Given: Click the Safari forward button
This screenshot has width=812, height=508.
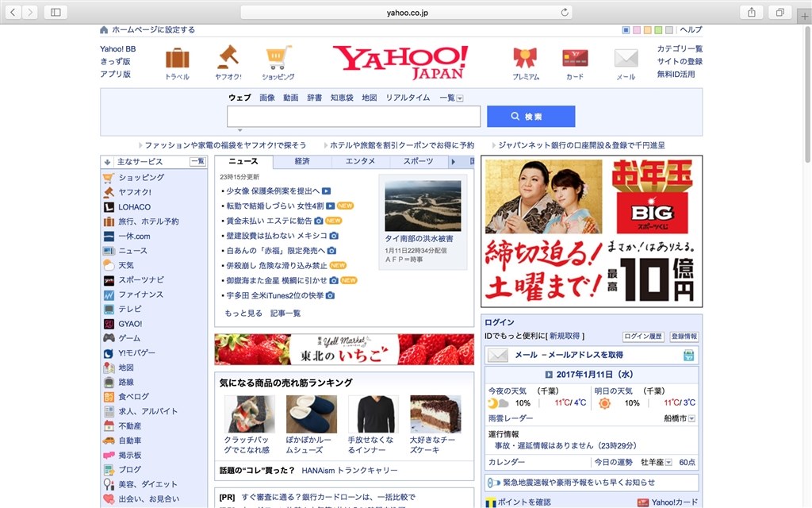Looking at the screenshot, I should coord(30,12).
